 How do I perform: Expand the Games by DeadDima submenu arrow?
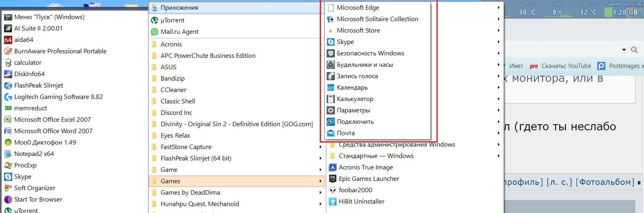coord(321,193)
